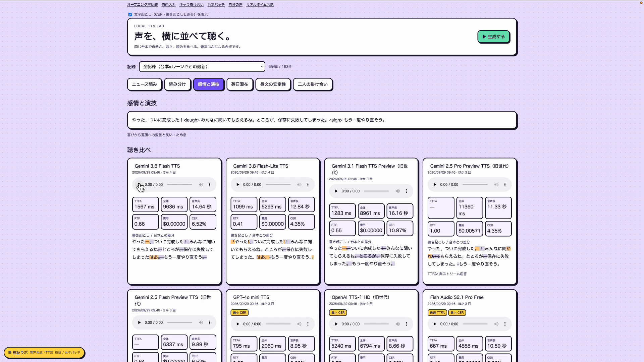The height and width of the screenshot is (362, 644).
Task: Select the 長文の安定性 script tab
Action: point(273,84)
